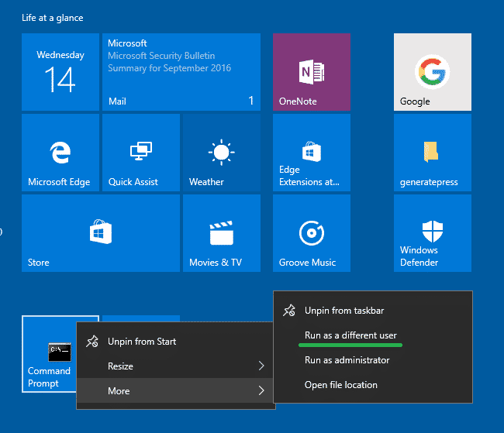Open the Weather tile
The height and width of the screenshot is (433, 504).
(x=222, y=153)
